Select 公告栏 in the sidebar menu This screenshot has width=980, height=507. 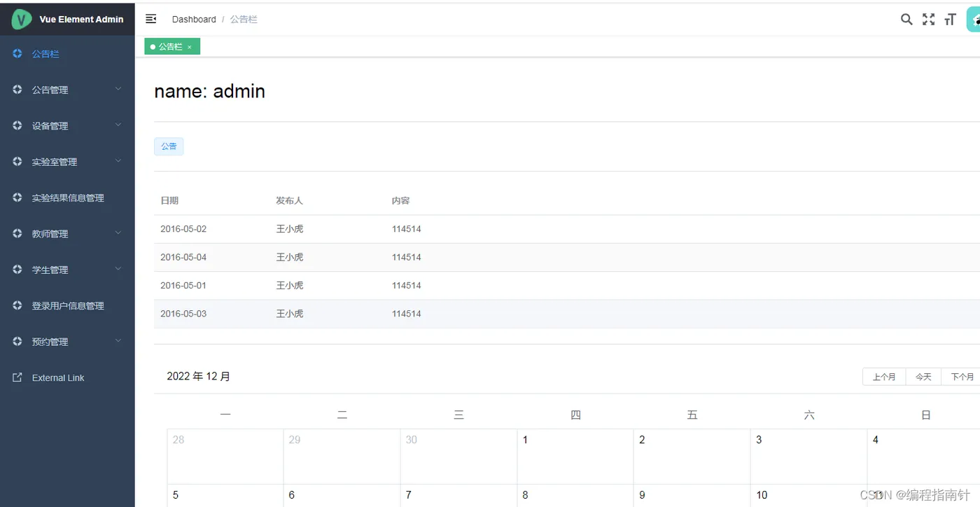[x=45, y=54]
